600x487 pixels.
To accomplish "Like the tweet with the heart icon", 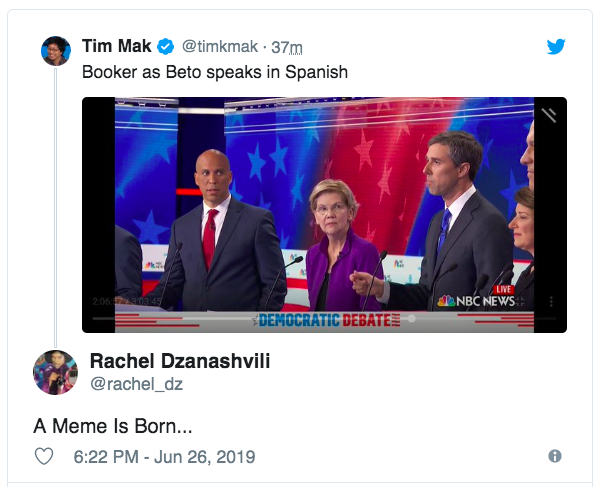I will click(x=44, y=456).
